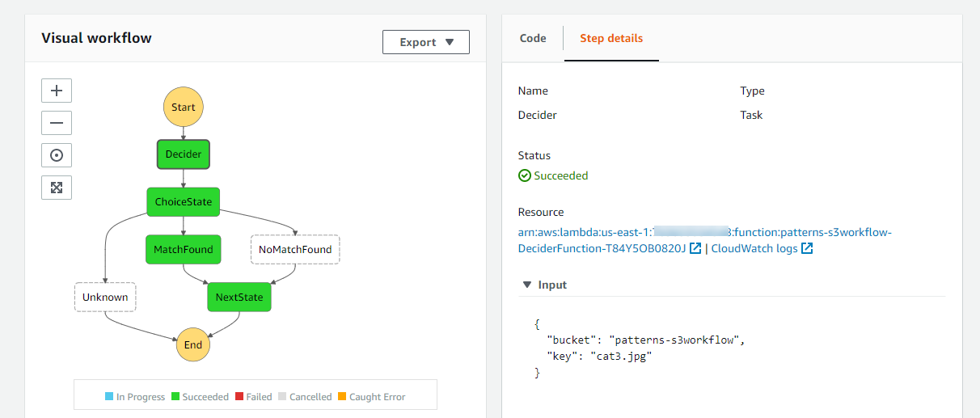Open the DeciderFunction Lambda ARN link
Viewport: 980px width, 418px height.
705,240
